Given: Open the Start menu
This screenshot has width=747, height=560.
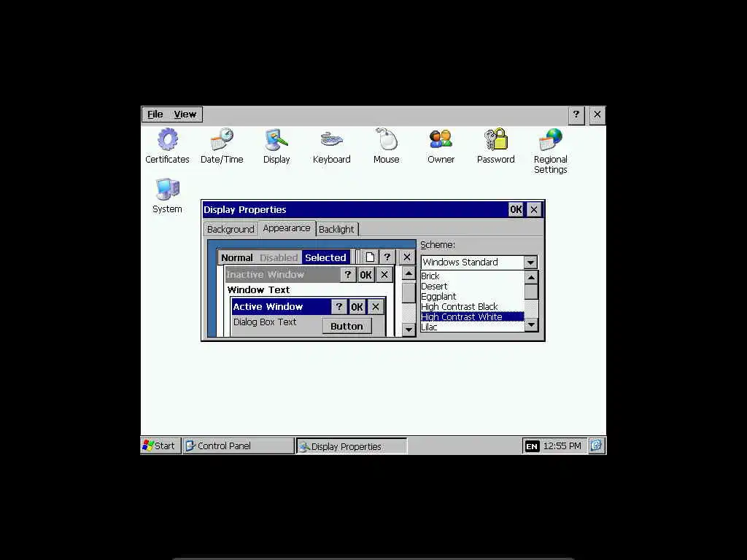Looking at the screenshot, I should [160, 446].
